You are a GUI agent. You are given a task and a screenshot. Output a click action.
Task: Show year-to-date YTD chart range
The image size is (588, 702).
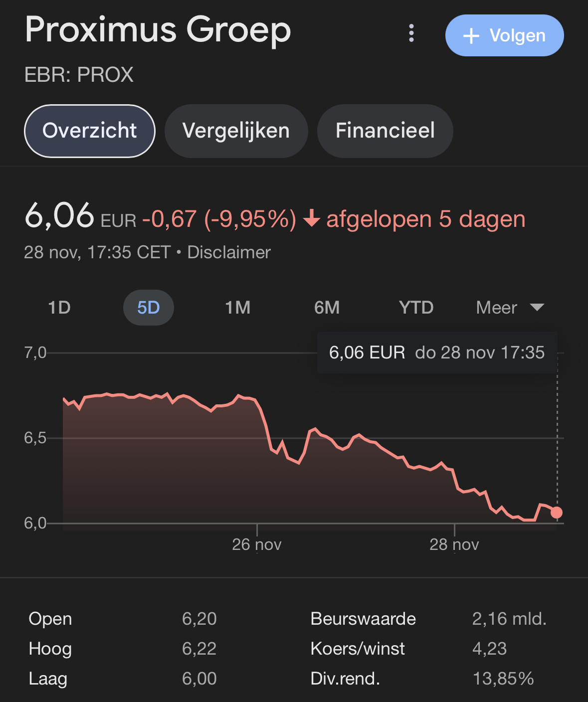[416, 308]
